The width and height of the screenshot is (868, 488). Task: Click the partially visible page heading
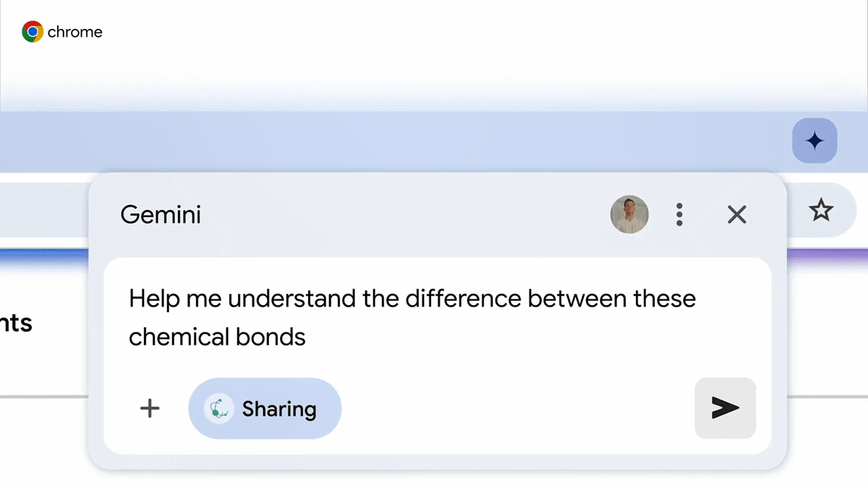[x=16, y=322]
